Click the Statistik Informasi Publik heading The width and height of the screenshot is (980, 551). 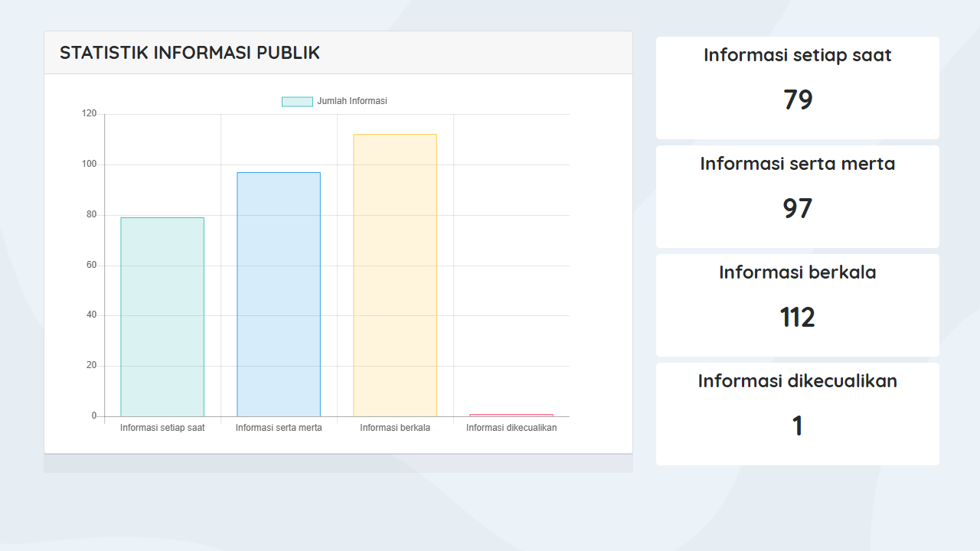click(190, 53)
